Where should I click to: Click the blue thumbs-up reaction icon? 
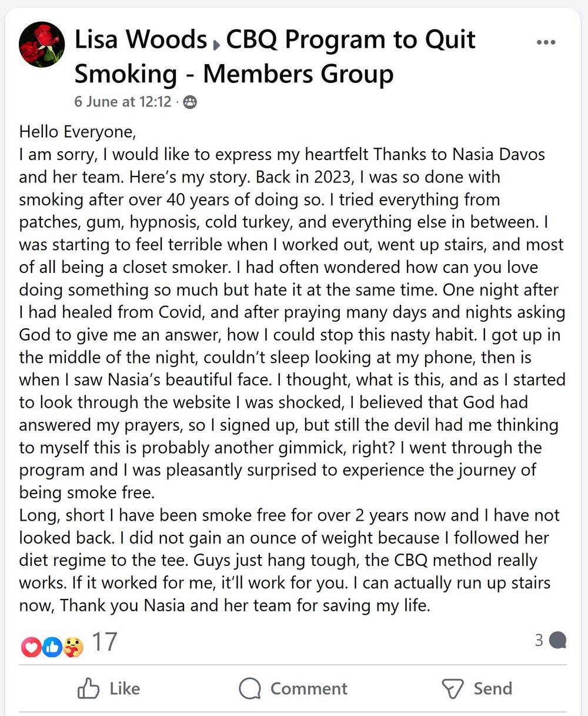pos(52,648)
